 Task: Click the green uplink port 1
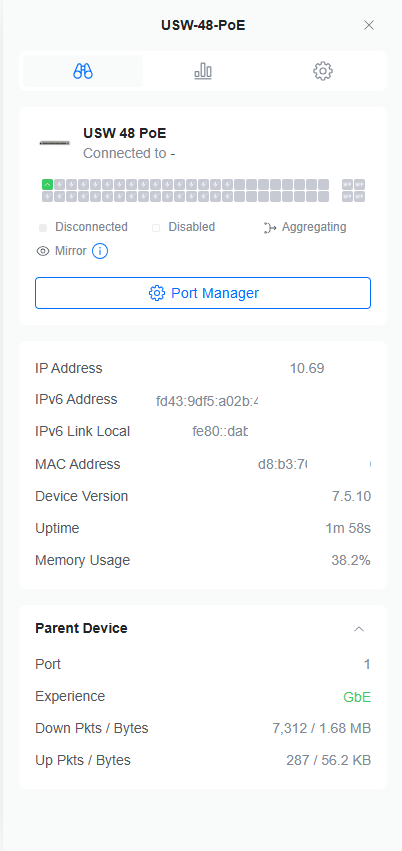coord(48,185)
